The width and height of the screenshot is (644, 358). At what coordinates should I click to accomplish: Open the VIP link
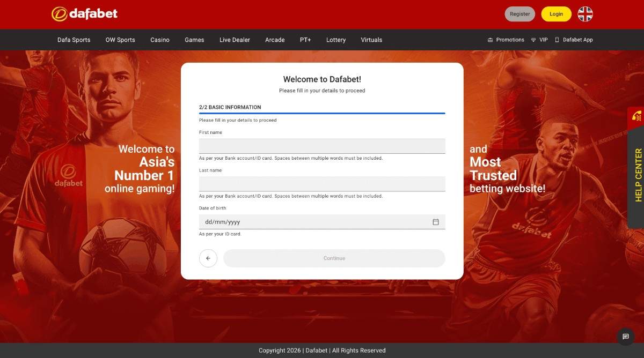tap(539, 40)
